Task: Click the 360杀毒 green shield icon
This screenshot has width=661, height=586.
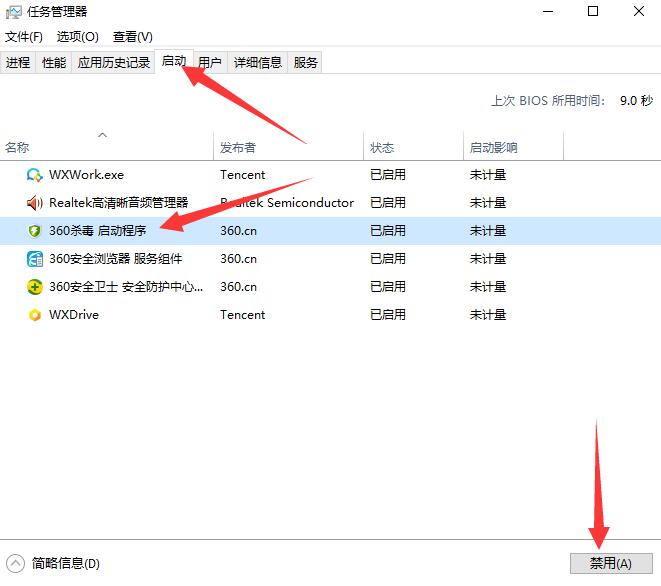Action: (34, 231)
